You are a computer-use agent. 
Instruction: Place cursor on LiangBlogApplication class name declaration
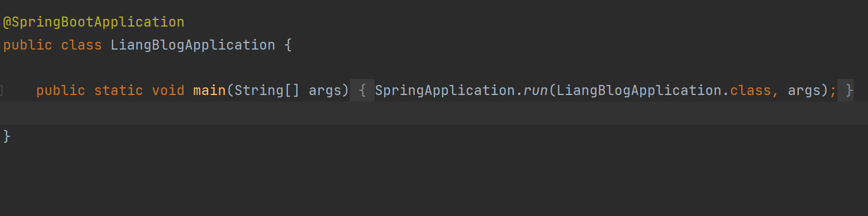193,45
